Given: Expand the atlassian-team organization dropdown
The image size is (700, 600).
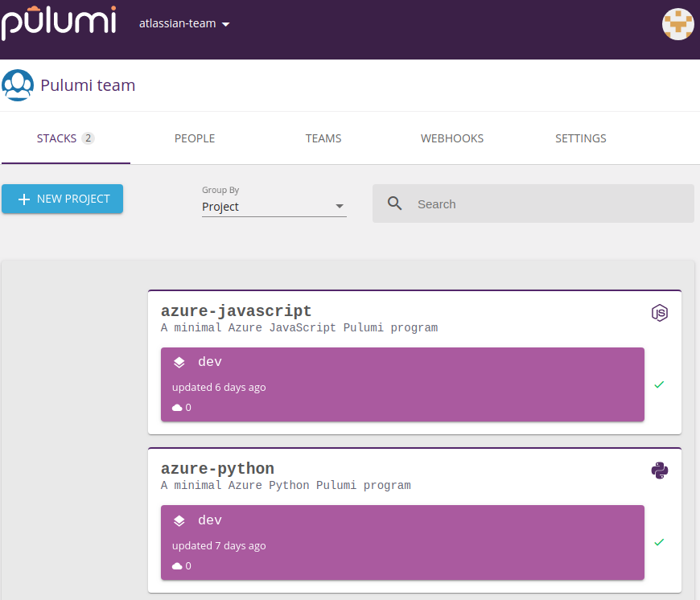Looking at the screenshot, I should [x=185, y=23].
